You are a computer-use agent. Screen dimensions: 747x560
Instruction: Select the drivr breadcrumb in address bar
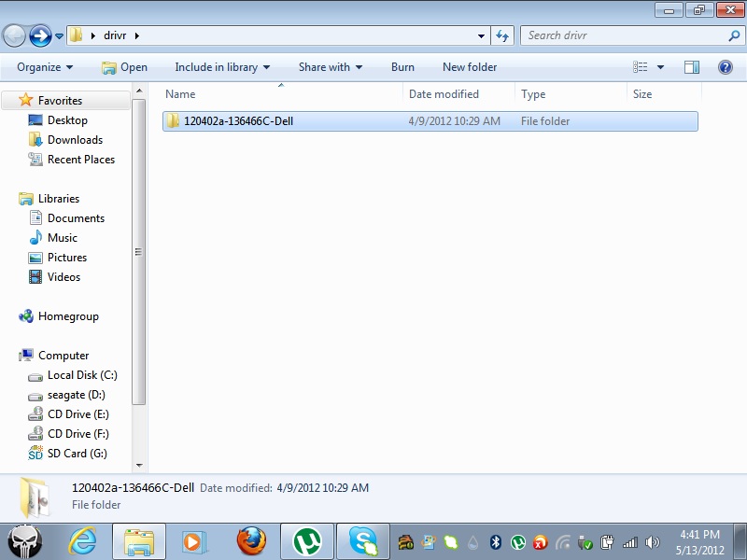point(115,35)
